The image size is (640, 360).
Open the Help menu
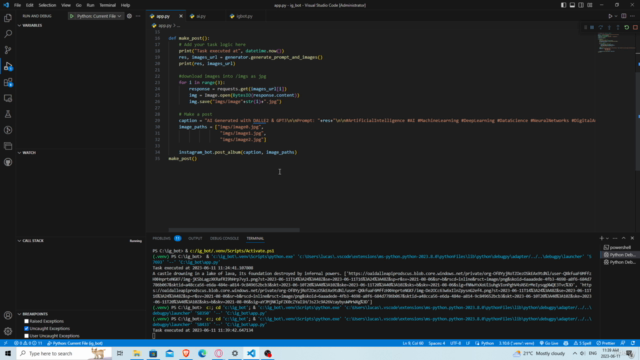point(125,5)
